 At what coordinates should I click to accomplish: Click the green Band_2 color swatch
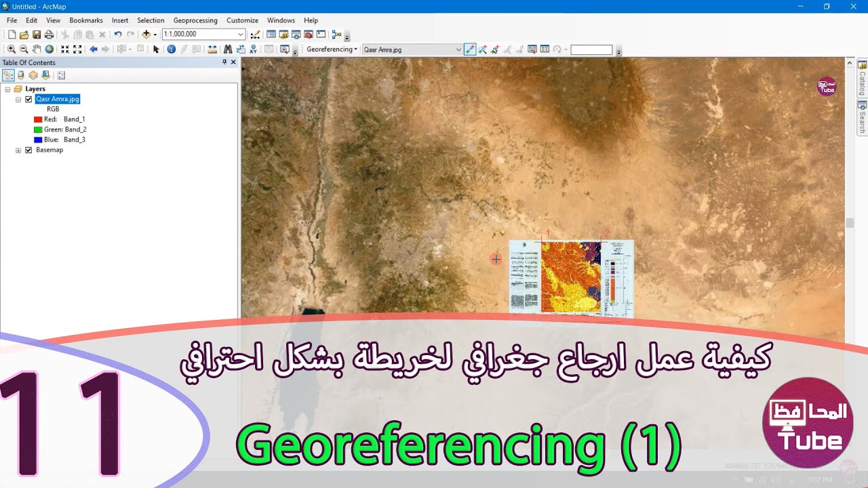tap(38, 129)
